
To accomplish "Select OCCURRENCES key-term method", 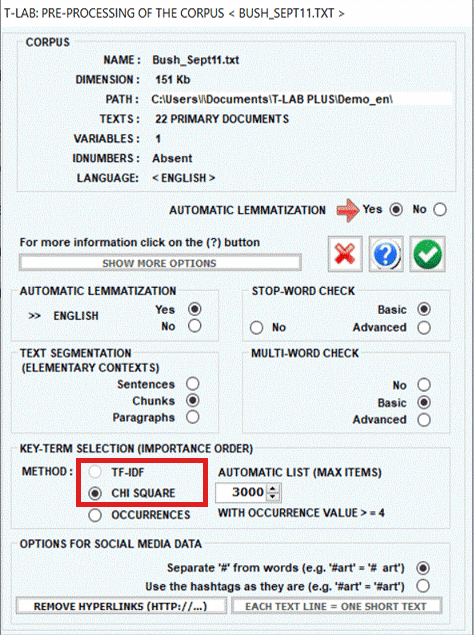I will click(95, 515).
